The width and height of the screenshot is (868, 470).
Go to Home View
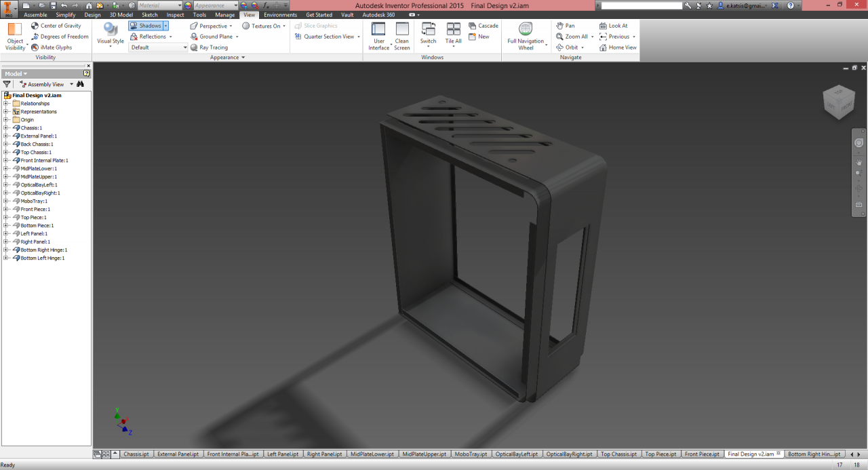click(x=618, y=47)
